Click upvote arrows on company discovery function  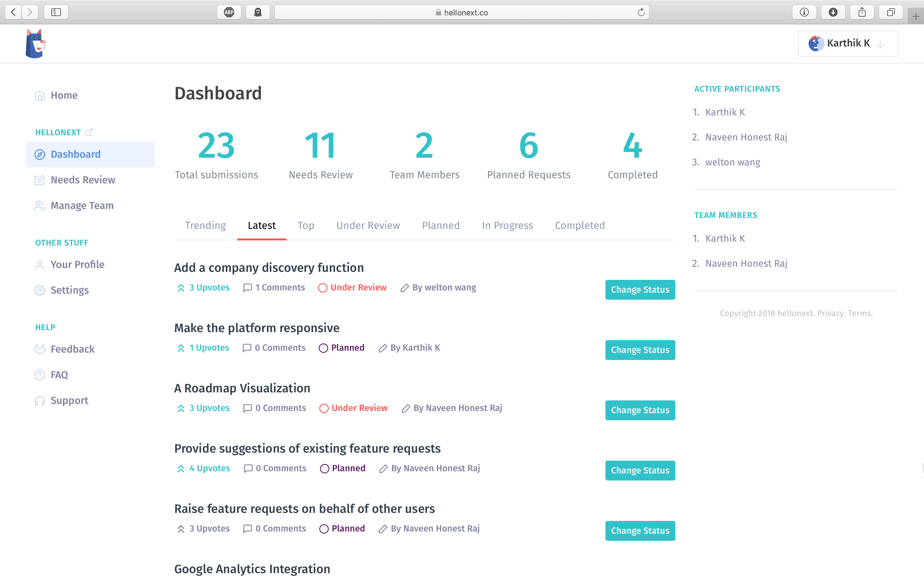(x=181, y=288)
